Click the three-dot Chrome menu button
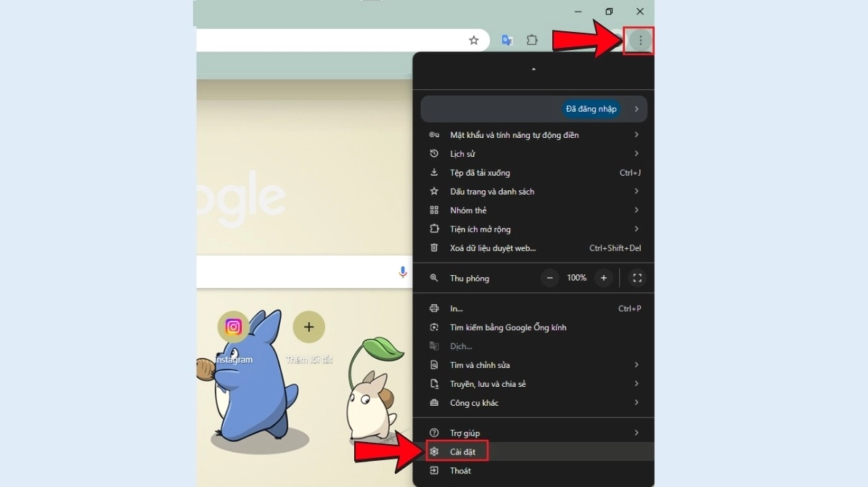The width and height of the screenshot is (868, 487). [x=640, y=41]
